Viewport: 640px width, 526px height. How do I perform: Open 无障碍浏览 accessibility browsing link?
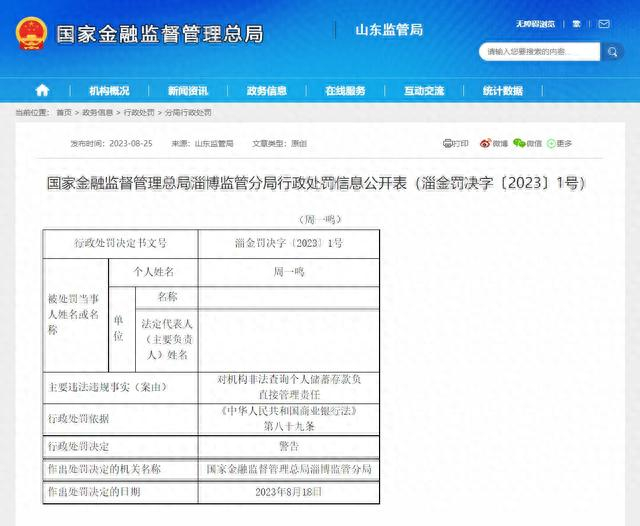(535, 24)
